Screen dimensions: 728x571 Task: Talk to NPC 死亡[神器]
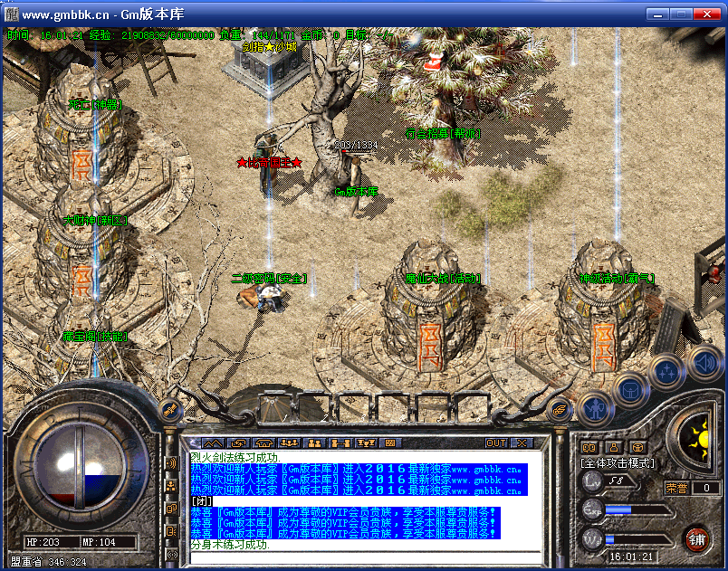pos(96,105)
